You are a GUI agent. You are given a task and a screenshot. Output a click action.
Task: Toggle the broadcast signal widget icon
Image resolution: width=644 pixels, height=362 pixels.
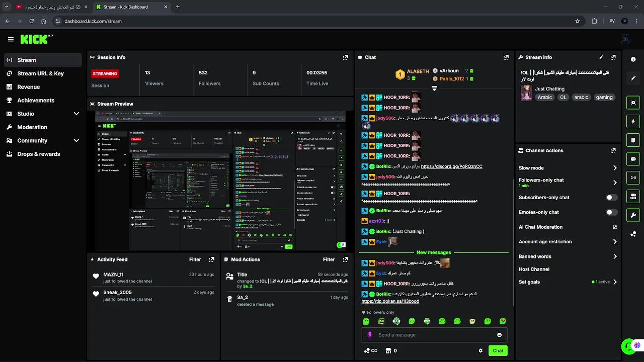pos(633,177)
